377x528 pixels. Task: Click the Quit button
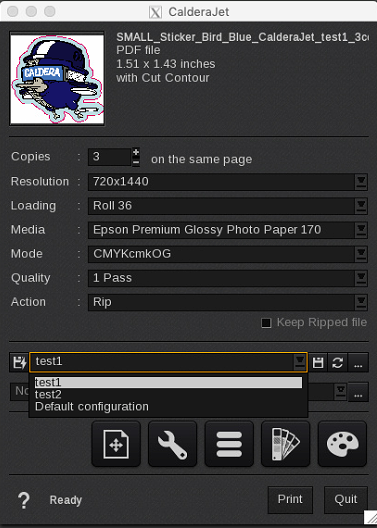click(346, 499)
